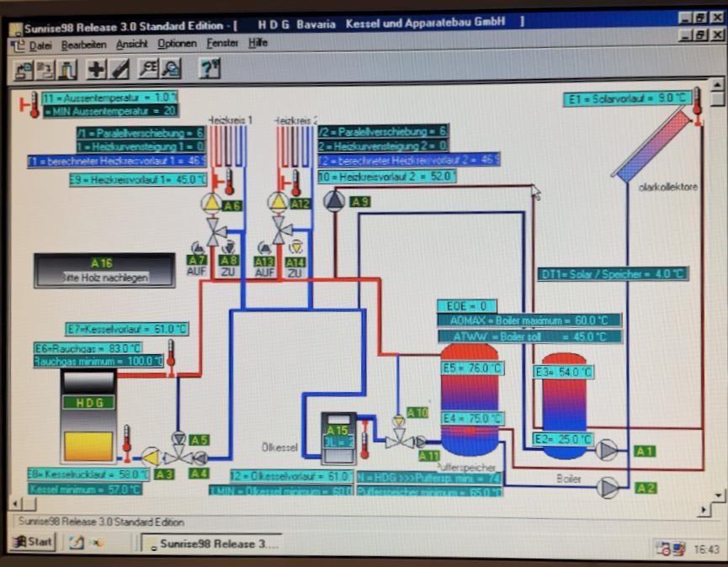Open the Bearbeiten menu
The width and height of the screenshot is (728, 567).
pyautogui.click(x=83, y=45)
